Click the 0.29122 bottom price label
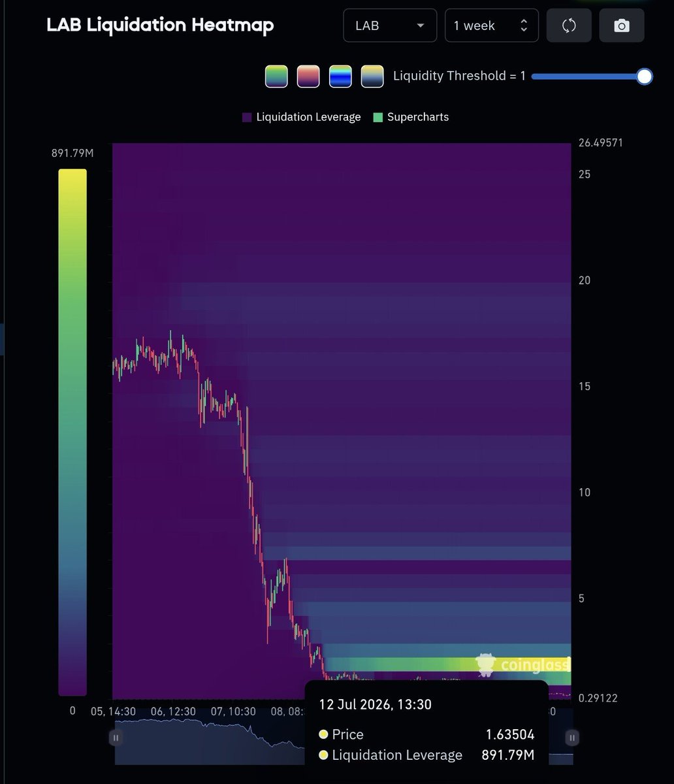 (x=598, y=698)
